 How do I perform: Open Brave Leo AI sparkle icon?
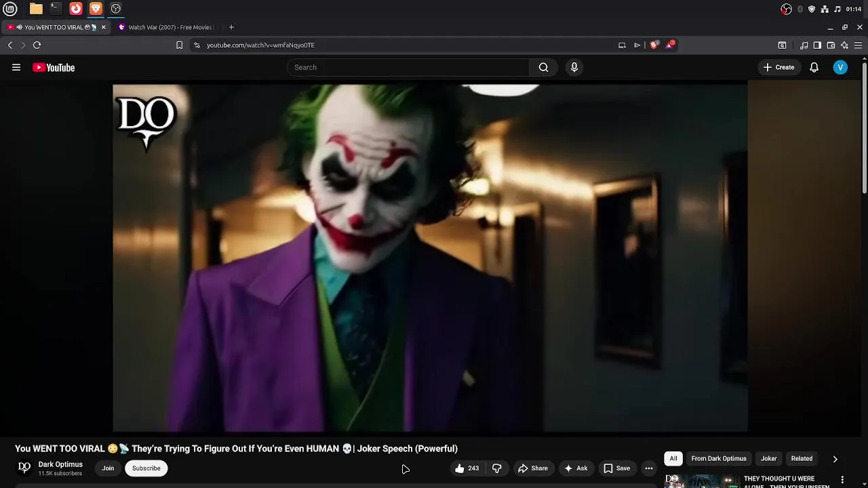(x=844, y=45)
